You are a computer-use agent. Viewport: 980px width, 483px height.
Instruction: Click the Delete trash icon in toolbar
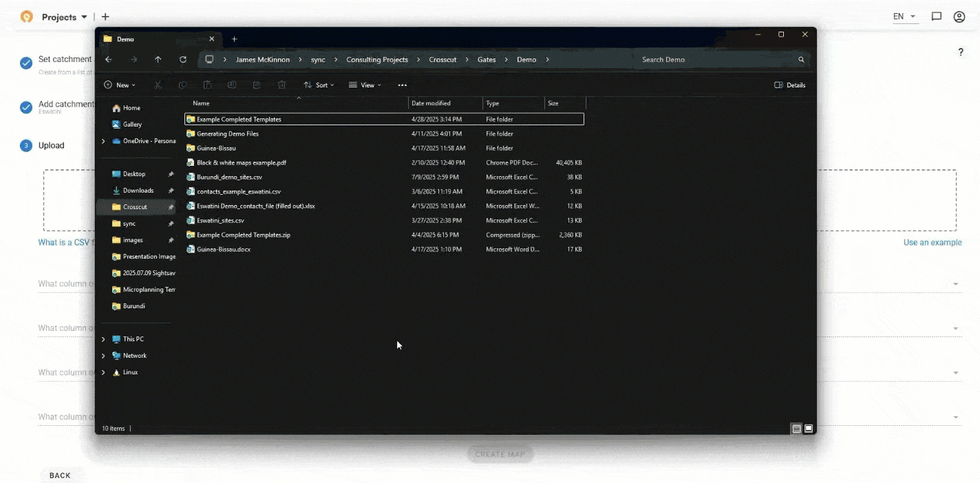(281, 85)
